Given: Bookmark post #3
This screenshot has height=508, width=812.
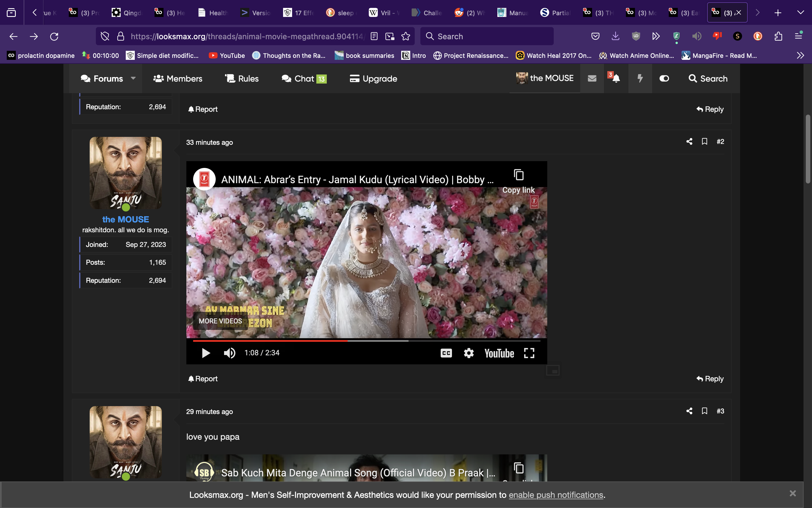Looking at the screenshot, I should coord(705,411).
